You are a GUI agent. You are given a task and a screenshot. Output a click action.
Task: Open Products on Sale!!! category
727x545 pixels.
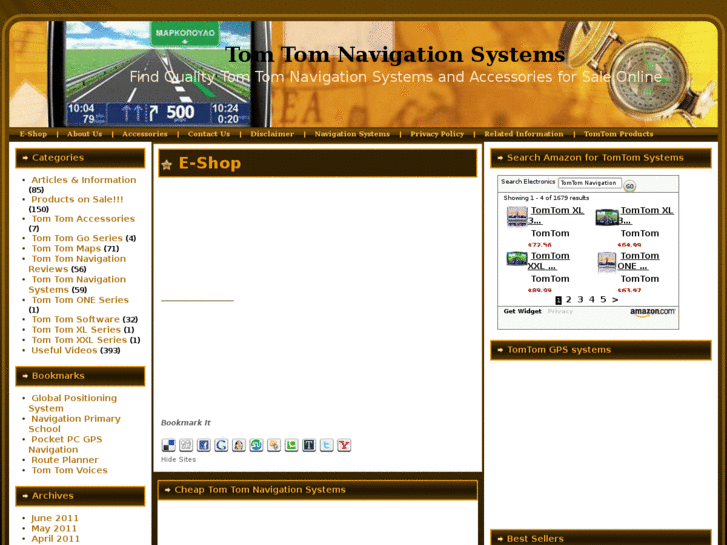77,199
